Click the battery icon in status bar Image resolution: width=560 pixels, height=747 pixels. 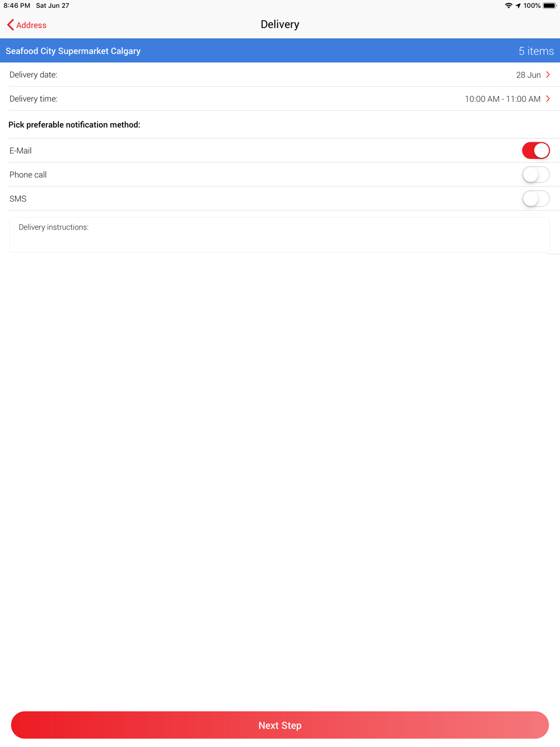pyautogui.click(x=549, y=6)
